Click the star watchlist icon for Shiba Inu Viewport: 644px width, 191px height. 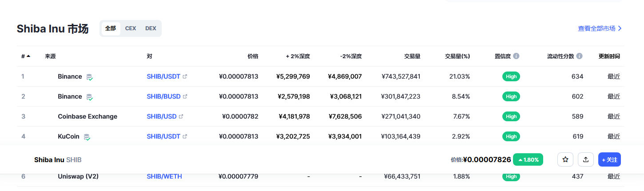pyautogui.click(x=565, y=159)
